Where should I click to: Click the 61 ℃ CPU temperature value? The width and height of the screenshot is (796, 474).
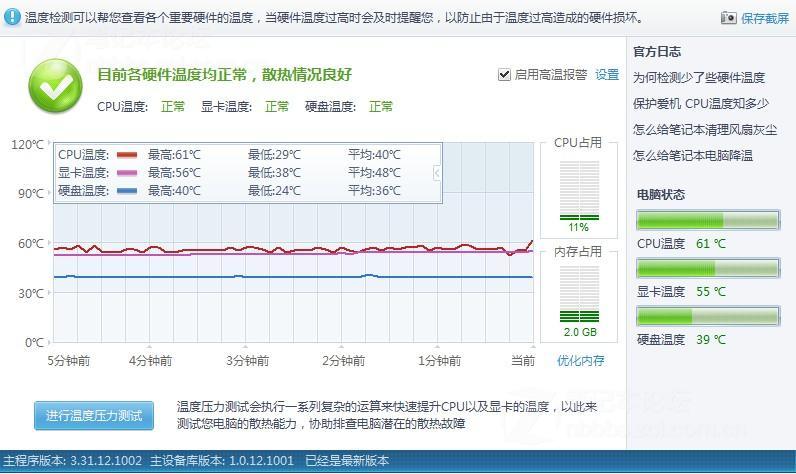pos(711,244)
